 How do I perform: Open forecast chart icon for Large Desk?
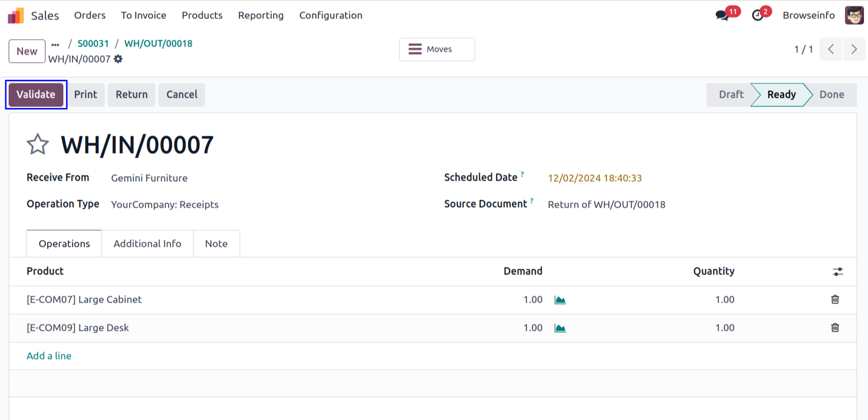tap(560, 328)
